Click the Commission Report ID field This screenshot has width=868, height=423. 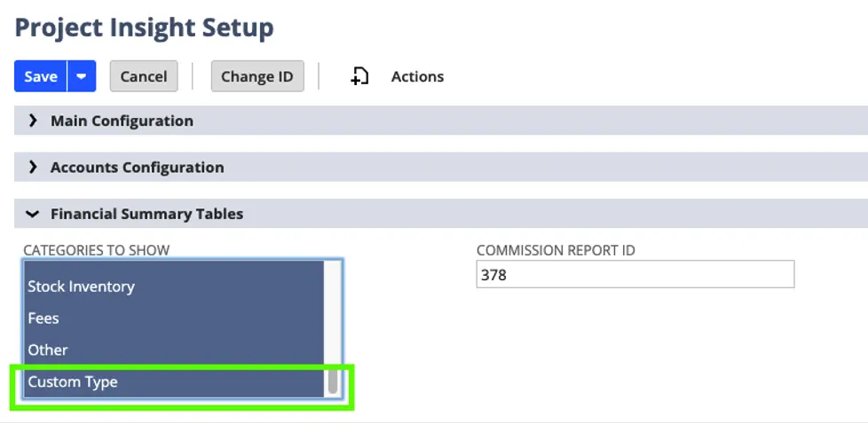pos(635,275)
